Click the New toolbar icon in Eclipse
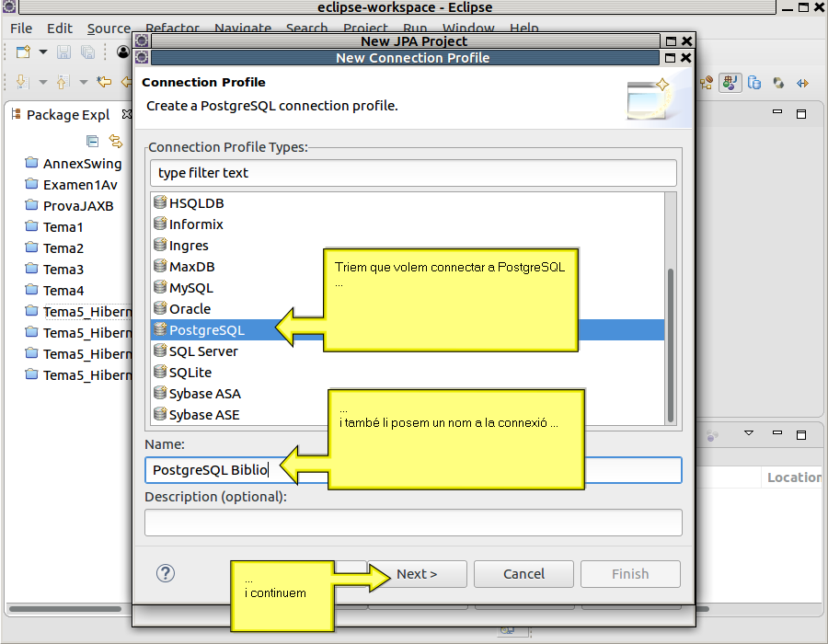This screenshot has width=828, height=644. tap(23, 52)
